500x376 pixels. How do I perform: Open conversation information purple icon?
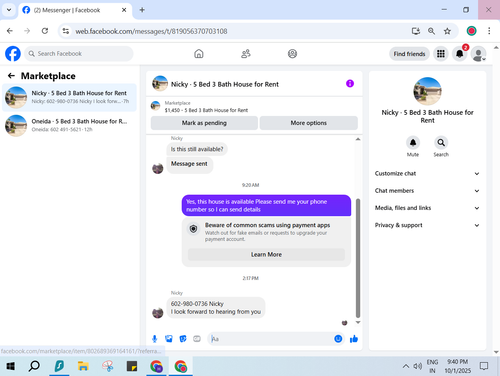(x=350, y=84)
